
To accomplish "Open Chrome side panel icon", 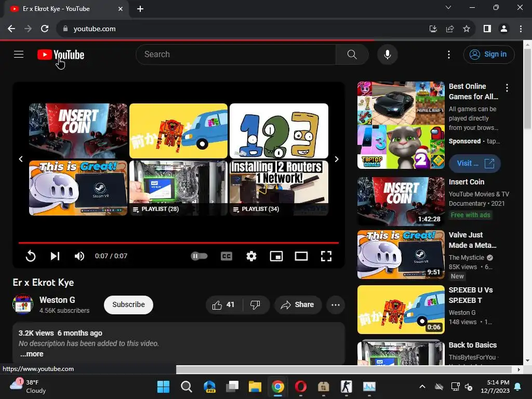I will 487,29.
